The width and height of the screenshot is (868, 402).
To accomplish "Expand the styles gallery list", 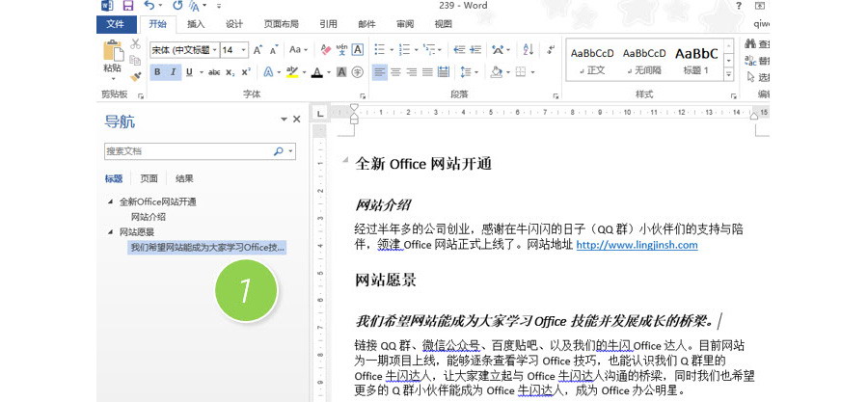I will pos(728,73).
